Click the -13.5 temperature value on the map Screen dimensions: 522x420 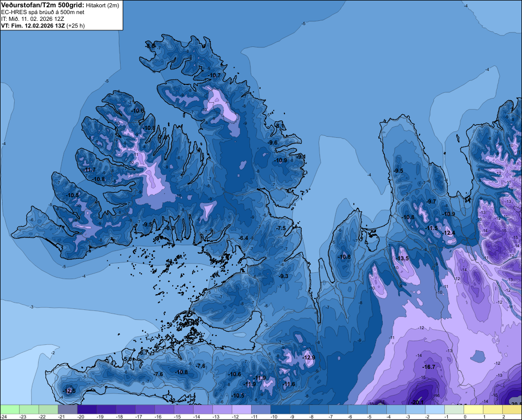click(x=402, y=259)
